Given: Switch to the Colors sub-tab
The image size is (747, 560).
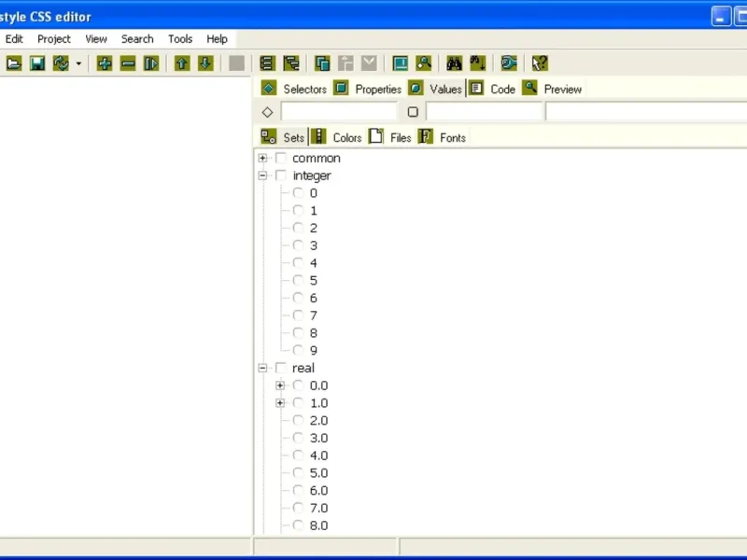Looking at the screenshot, I should (336, 137).
